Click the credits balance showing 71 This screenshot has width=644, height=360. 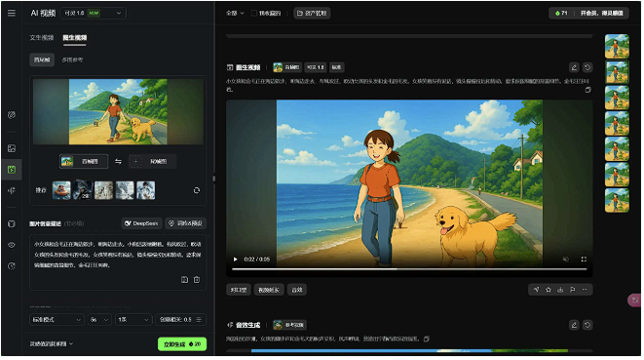coord(561,13)
